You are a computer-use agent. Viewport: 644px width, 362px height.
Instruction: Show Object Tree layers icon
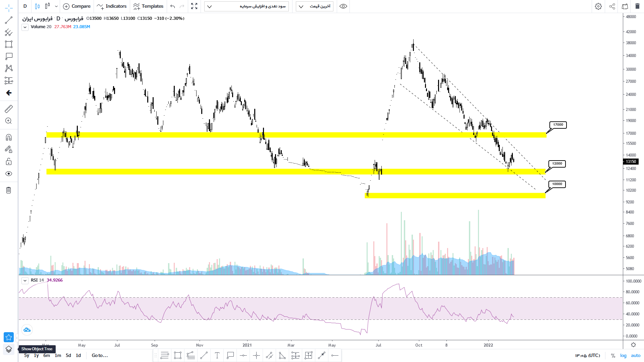point(9,349)
